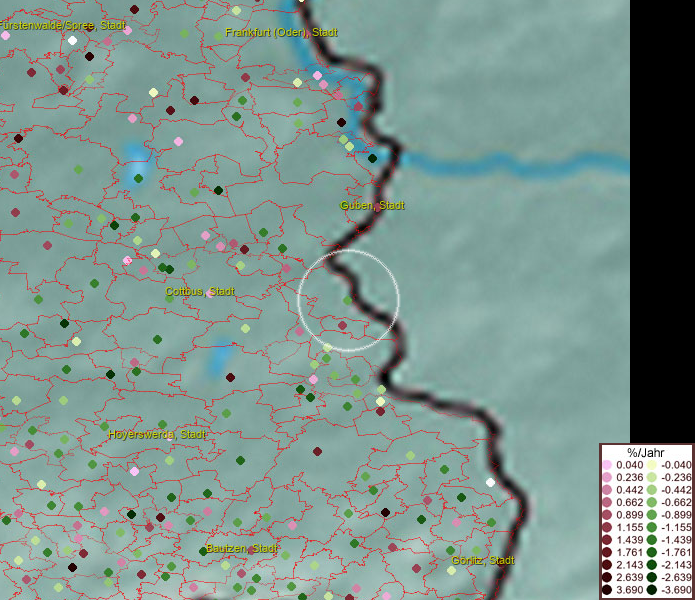Click the legend value -3.690
Image resolution: width=695 pixels, height=600 pixels.
click(676, 590)
